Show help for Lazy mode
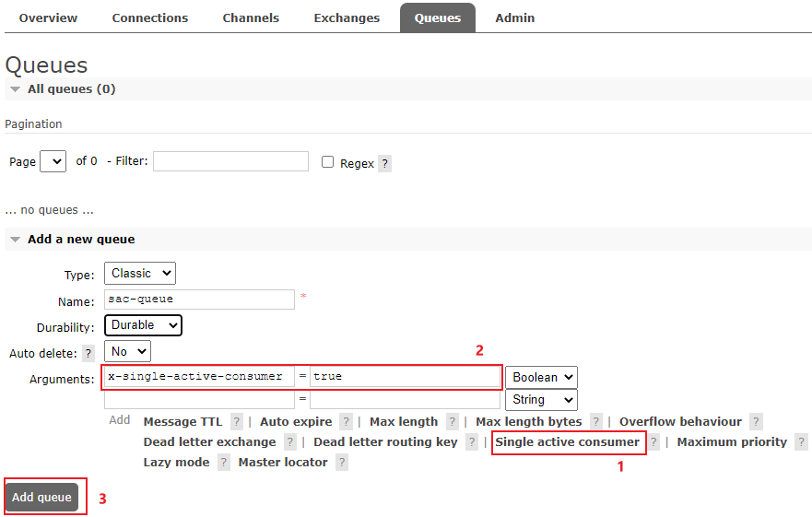 pyautogui.click(x=224, y=463)
